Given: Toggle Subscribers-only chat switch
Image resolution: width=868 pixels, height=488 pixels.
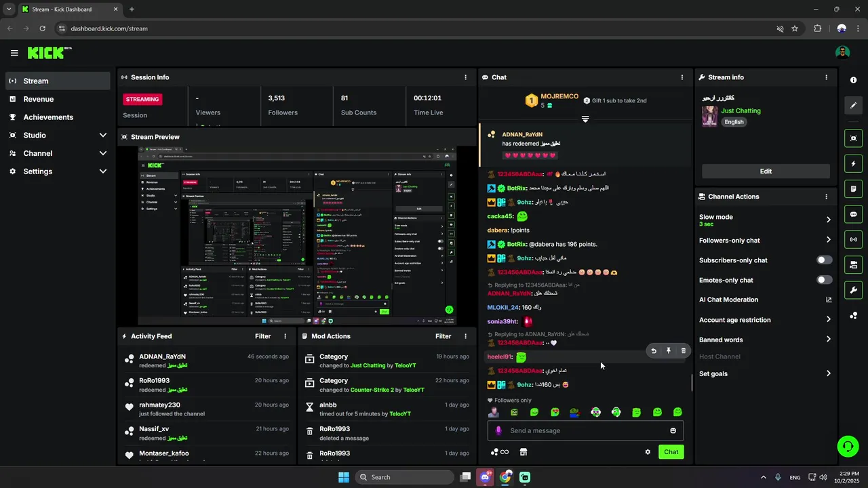Looking at the screenshot, I should point(825,260).
